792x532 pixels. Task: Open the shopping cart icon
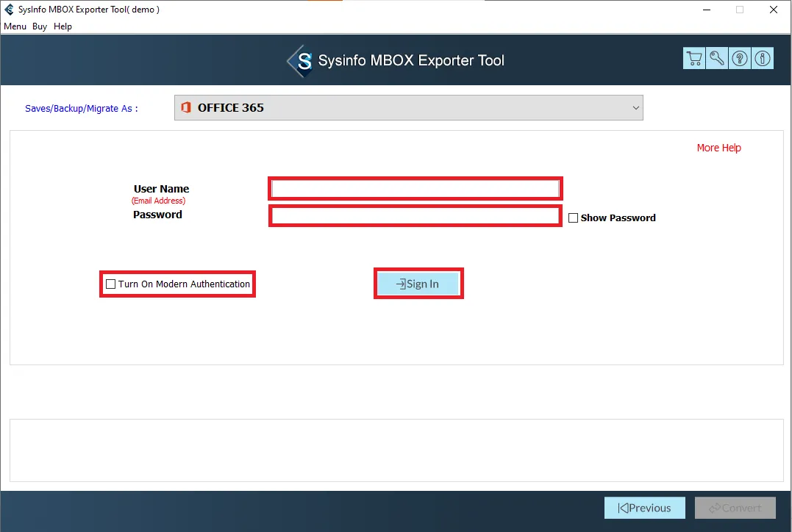pos(694,59)
